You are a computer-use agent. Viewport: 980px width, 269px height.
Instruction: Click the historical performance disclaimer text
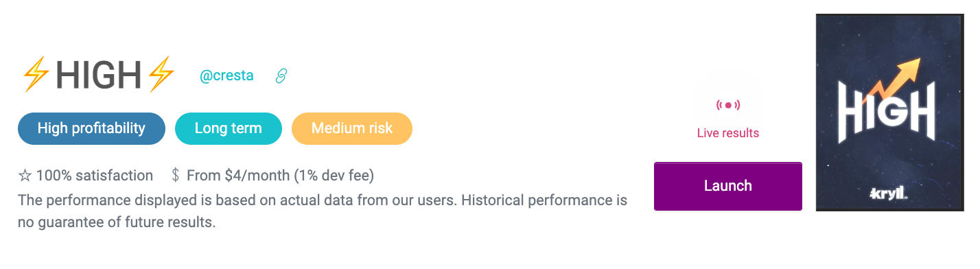tap(323, 211)
